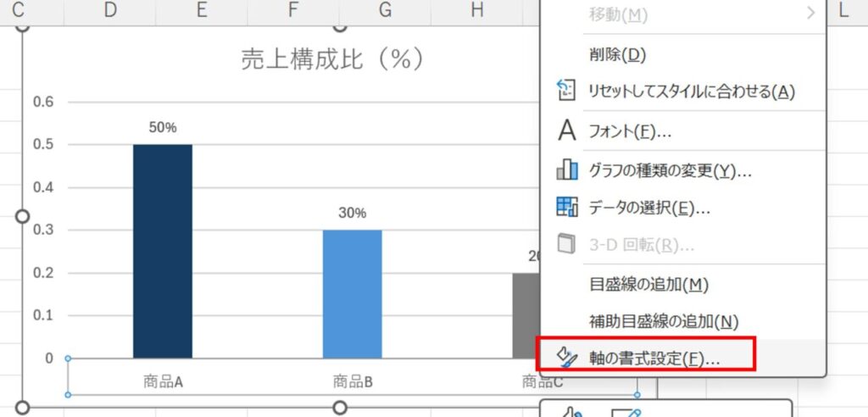This screenshot has width=868, height=417.
Task: Choose リセットしてスタイルに合わせる entry
Action: pyautogui.click(x=682, y=91)
